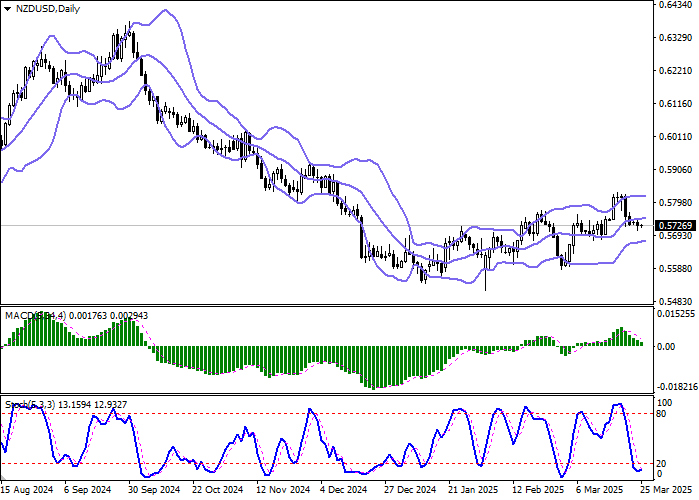Select the Stoch indicator label
The height and width of the screenshot is (500, 699).
tap(17, 406)
